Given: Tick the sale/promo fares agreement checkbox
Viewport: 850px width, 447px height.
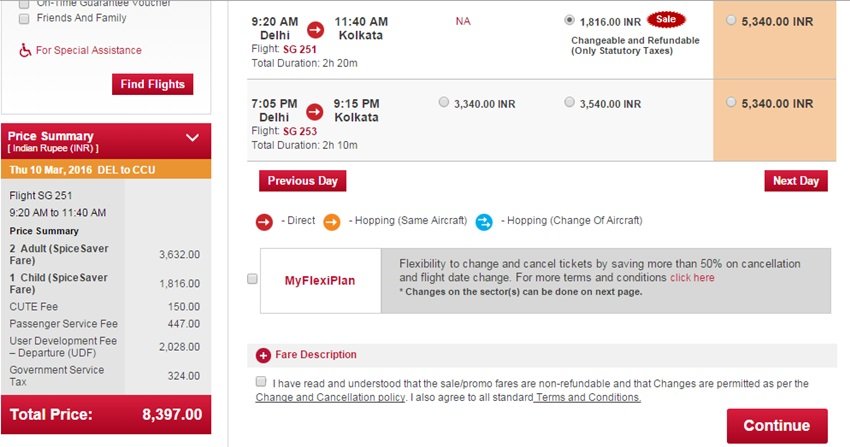Looking at the screenshot, I should coord(261,382).
